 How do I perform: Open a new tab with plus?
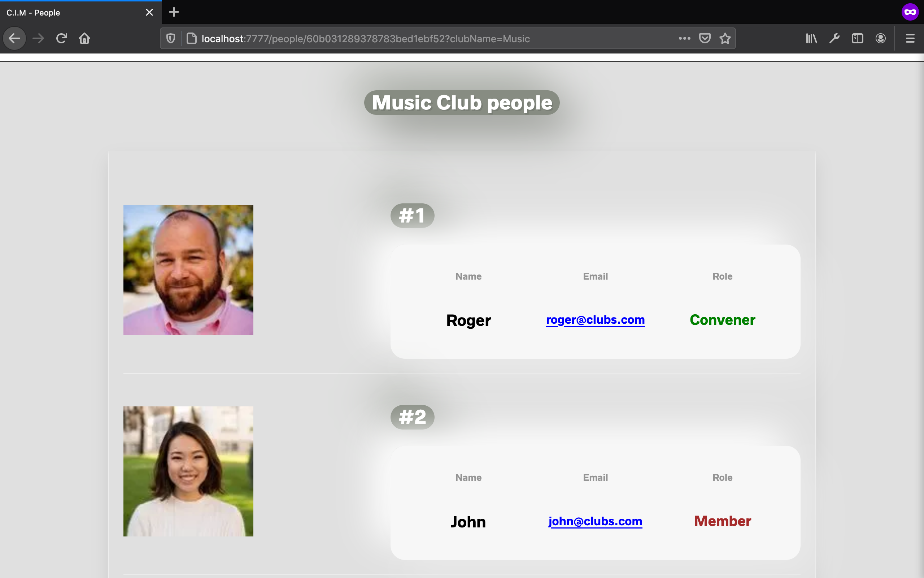pyautogui.click(x=174, y=12)
